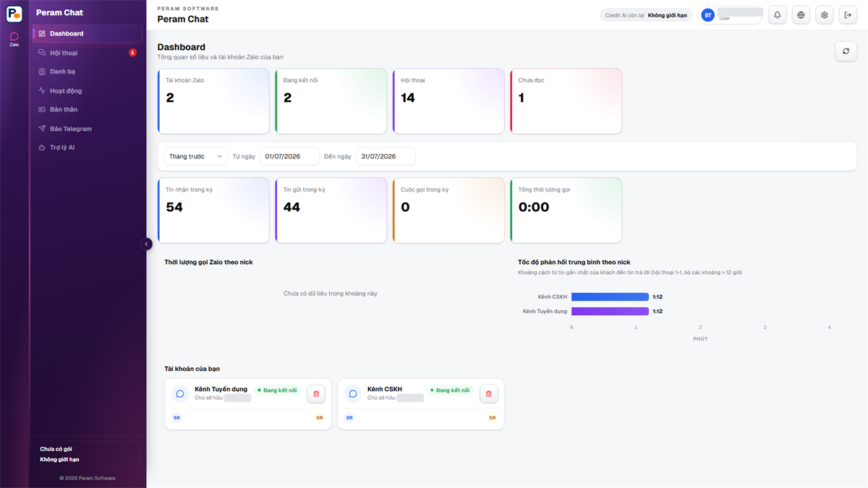Click the Cuộc gọi trong kỳ card
The height and width of the screenshot is (488, 868).
pos(448,210)
